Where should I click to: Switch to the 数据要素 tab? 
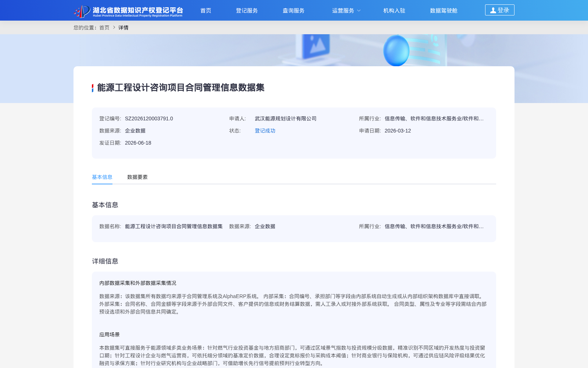click(x=137, y=177)
